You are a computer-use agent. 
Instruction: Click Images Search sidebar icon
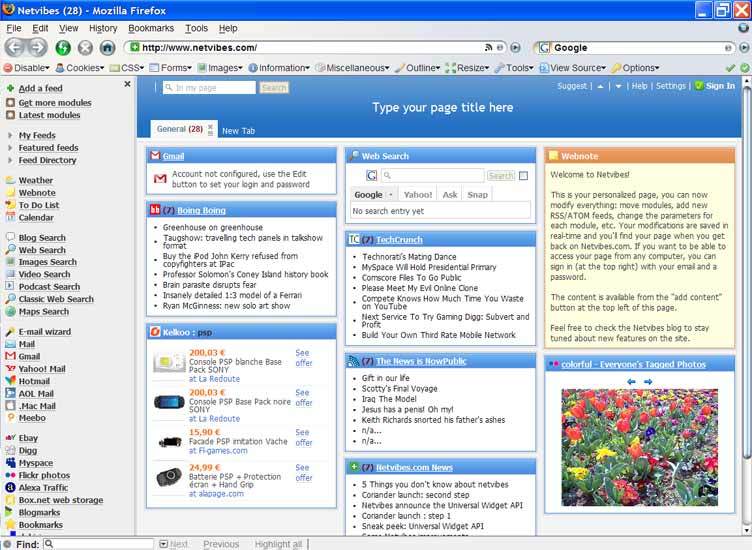[10, 262]
